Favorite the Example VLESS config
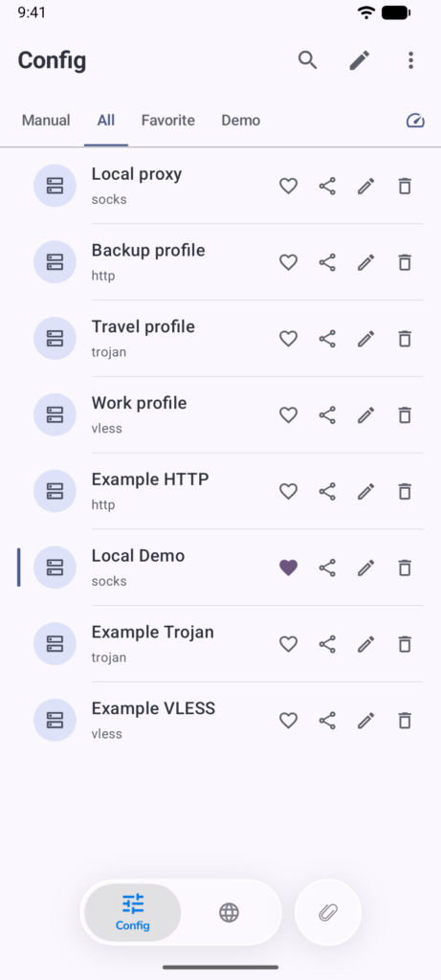The width and height of the screenshot is (441, 980). tap(288, 720)
